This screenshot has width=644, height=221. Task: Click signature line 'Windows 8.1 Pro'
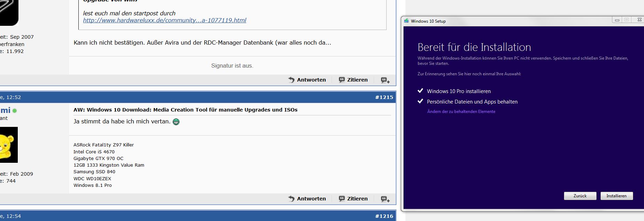coord(93,185)
